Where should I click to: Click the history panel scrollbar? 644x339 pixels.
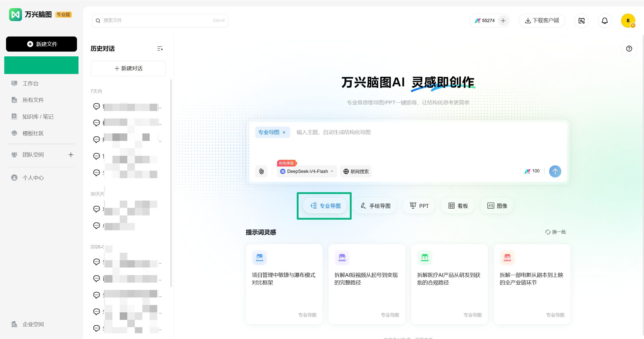click(171, 183)
